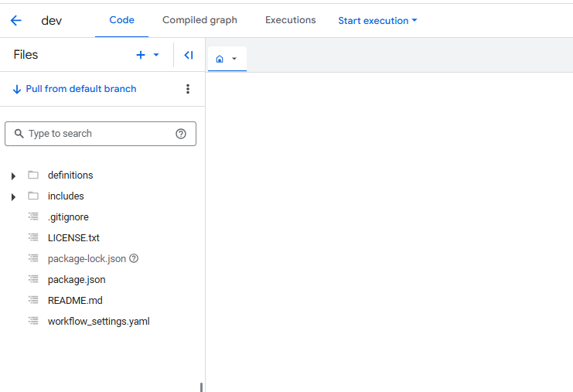Screen dimensions: 573x392
Task: Open the README.md file
Action: tap(75, 301)
